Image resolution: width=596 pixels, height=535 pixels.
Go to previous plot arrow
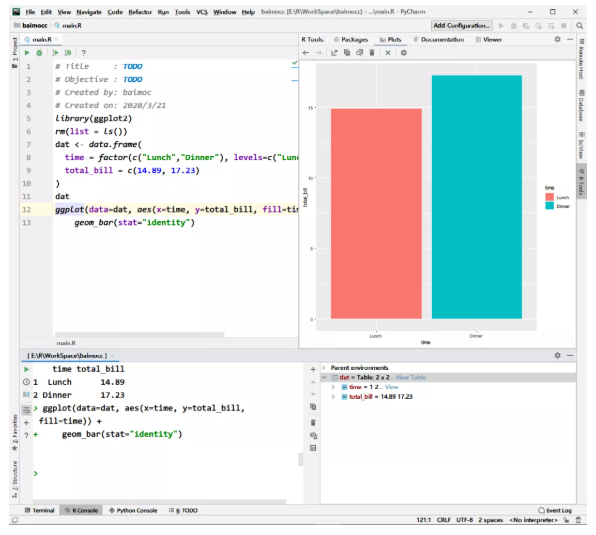tap(306, 53)
